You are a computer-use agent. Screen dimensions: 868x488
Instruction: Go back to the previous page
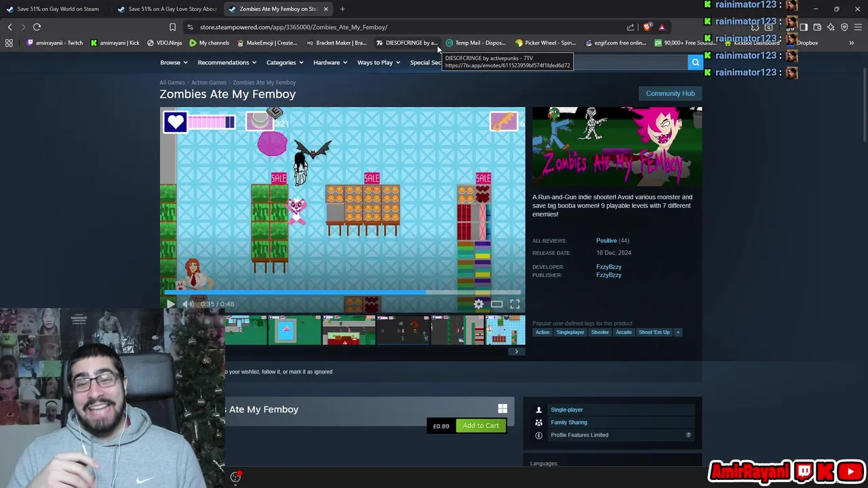coord(9,27)
